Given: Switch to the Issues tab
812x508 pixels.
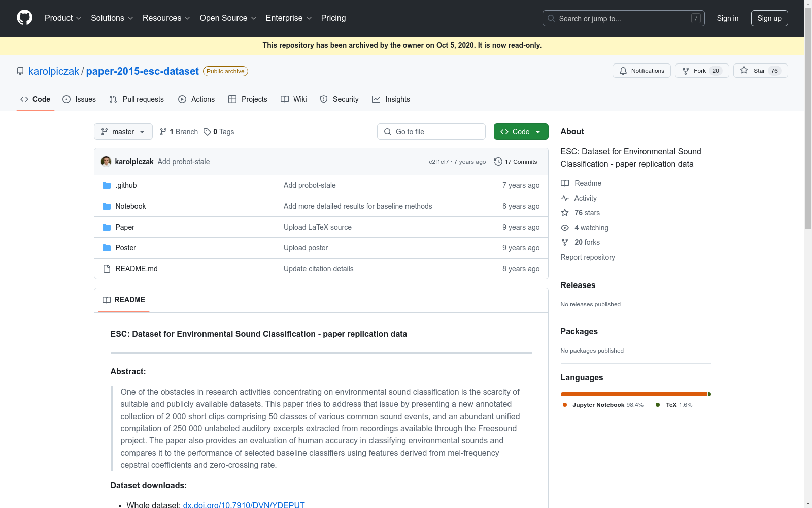Looking at the screenshot, I should point(79,99).
